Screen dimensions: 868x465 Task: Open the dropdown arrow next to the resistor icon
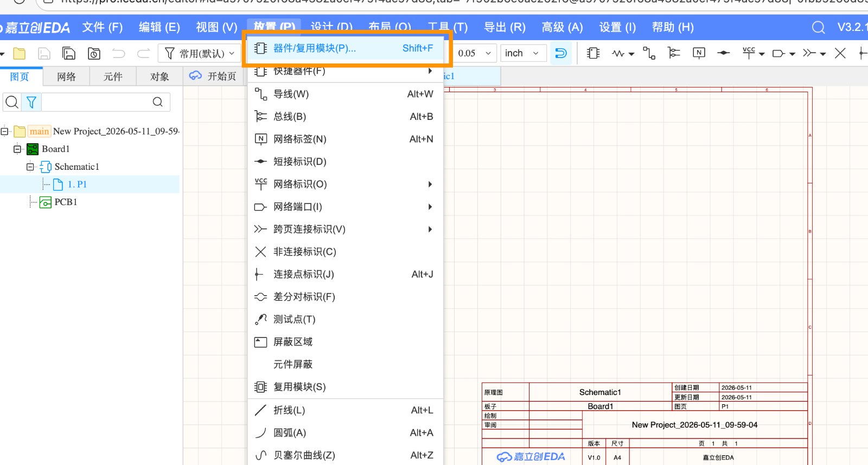pos(631,54)
